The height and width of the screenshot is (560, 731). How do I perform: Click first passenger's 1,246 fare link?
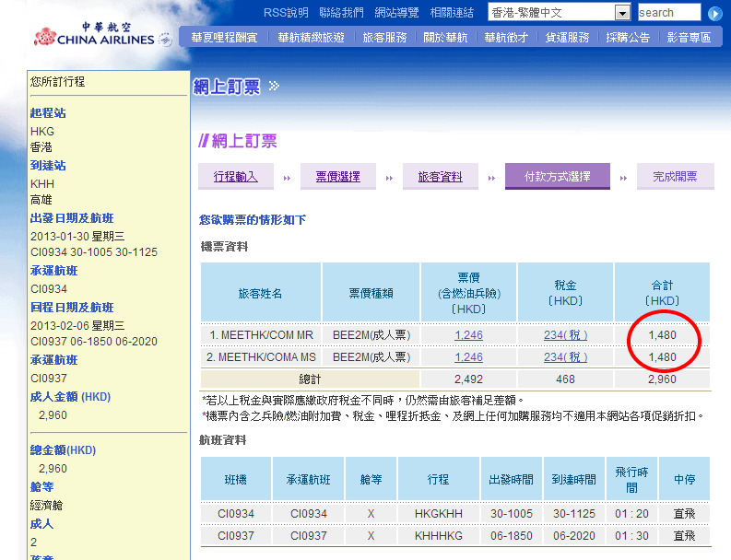[x=468, y=334]
